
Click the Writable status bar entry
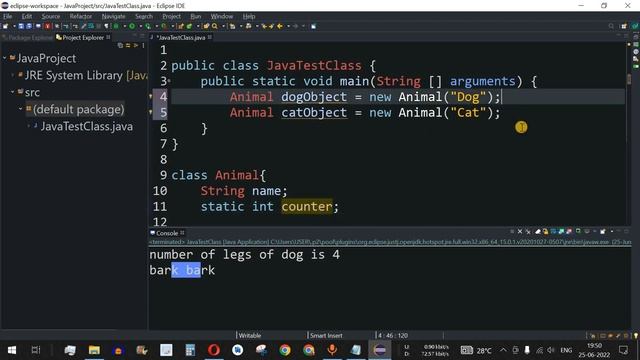(x=250, y=336)
